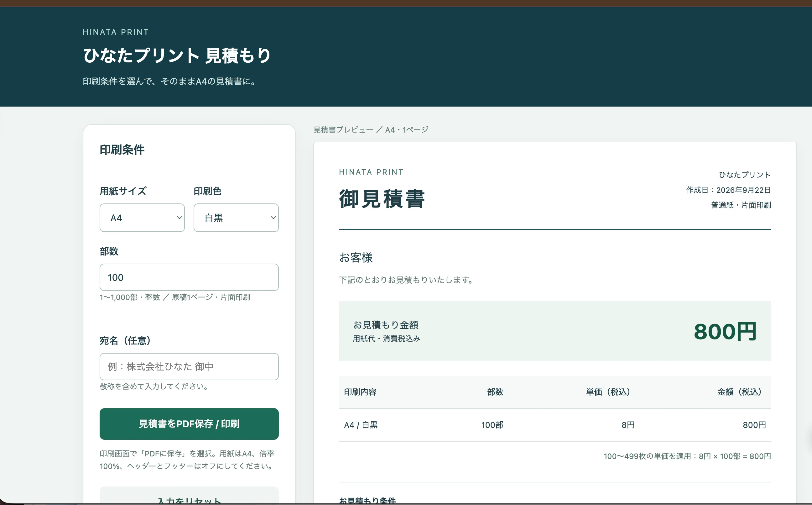Click the 単価（税込） column header
Viewport: 812px width, 505px height.
coord(608,392)
